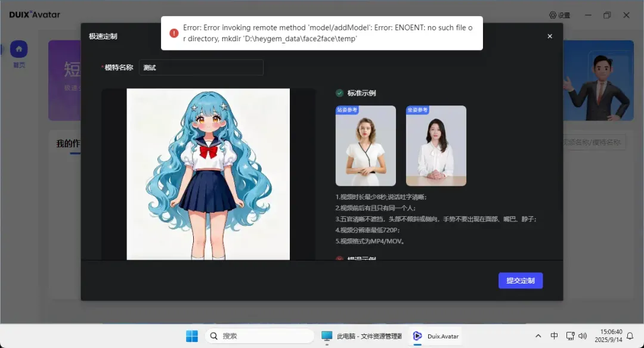Click the Duix.Avatar taskbar button
The height and width of the screenshot is (348, 644).
[436, 336]
